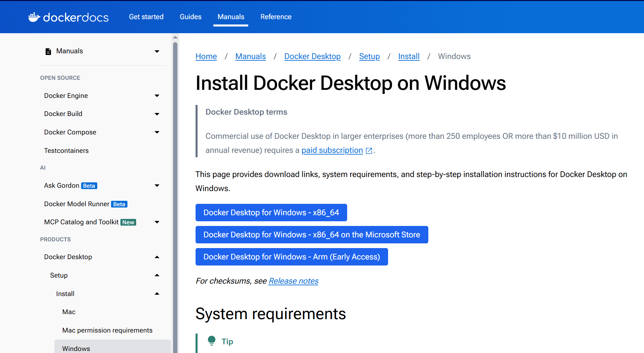
Task: Click the Install Docker Desktop on Windows heading
Action: coord(351,83)
